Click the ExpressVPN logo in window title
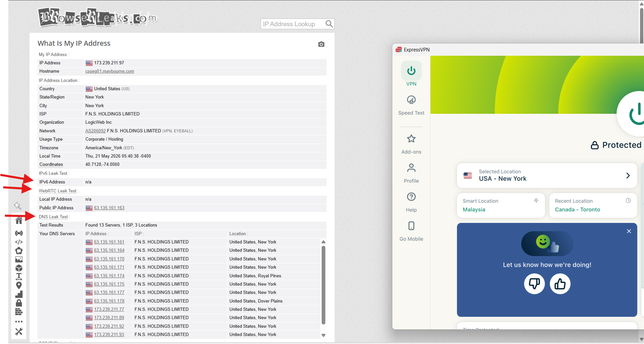This screenshot has height=344, width=644. pos(399,50)
